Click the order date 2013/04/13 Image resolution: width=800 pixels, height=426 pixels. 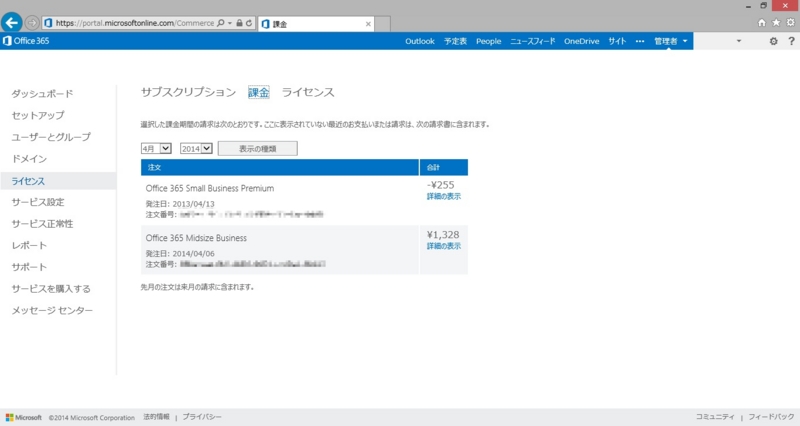tap(193, 204)
